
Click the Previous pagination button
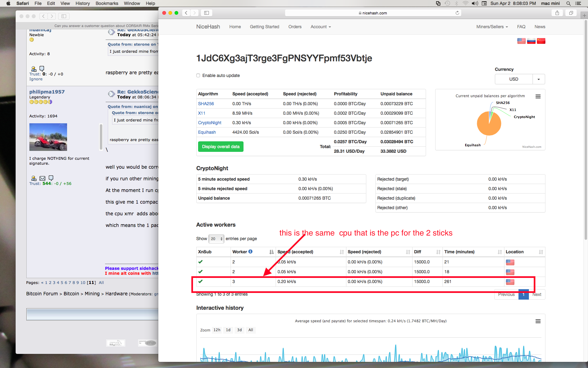point(506,294)
